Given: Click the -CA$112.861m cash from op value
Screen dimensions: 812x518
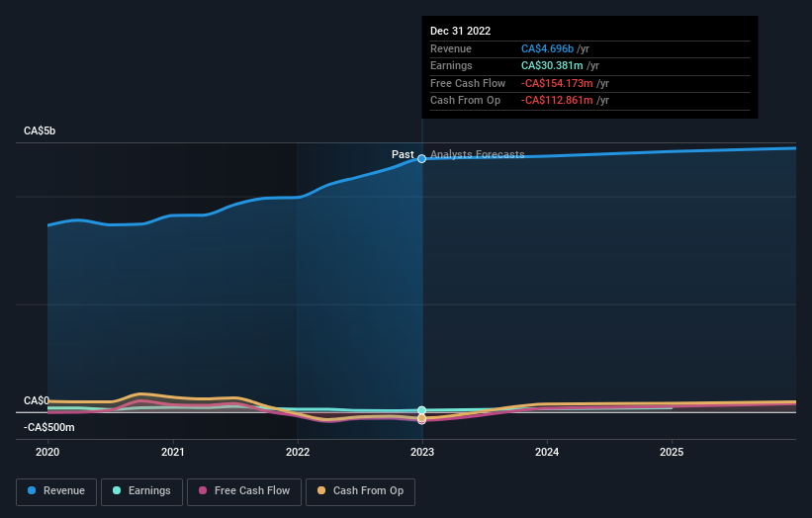Looking at the screenshot, I should click(x=557, y=101).
